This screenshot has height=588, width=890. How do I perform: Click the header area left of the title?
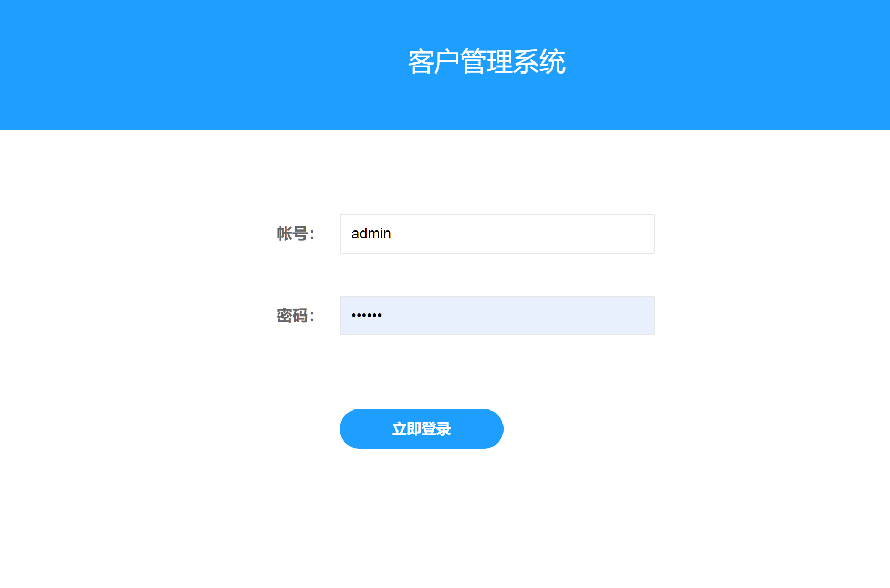[x=200, y=63]
